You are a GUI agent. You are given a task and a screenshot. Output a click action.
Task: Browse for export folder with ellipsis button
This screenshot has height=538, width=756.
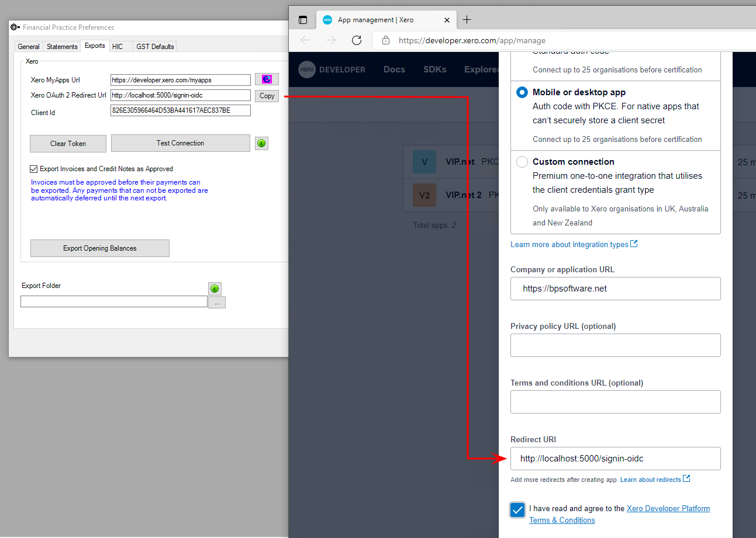[217, 303]
